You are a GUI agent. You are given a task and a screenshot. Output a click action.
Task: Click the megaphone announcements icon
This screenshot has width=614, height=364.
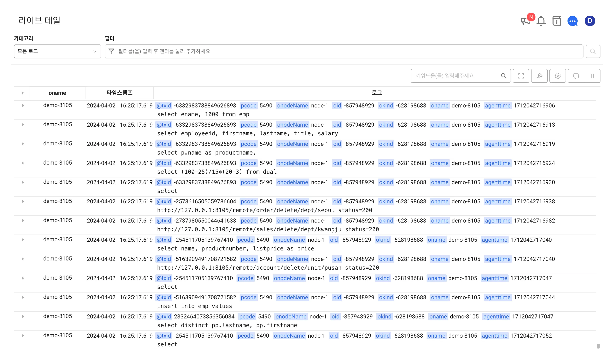[x=525, y=21]
